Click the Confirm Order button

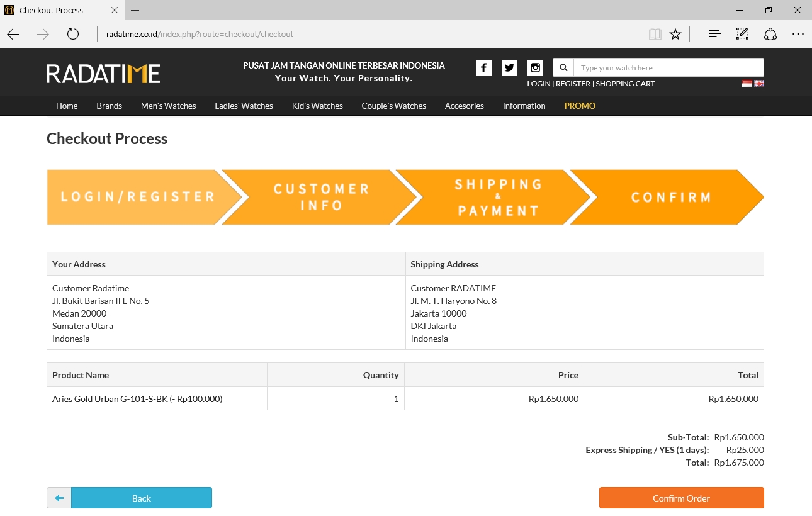pyautogui.click(x=682, y=498)
